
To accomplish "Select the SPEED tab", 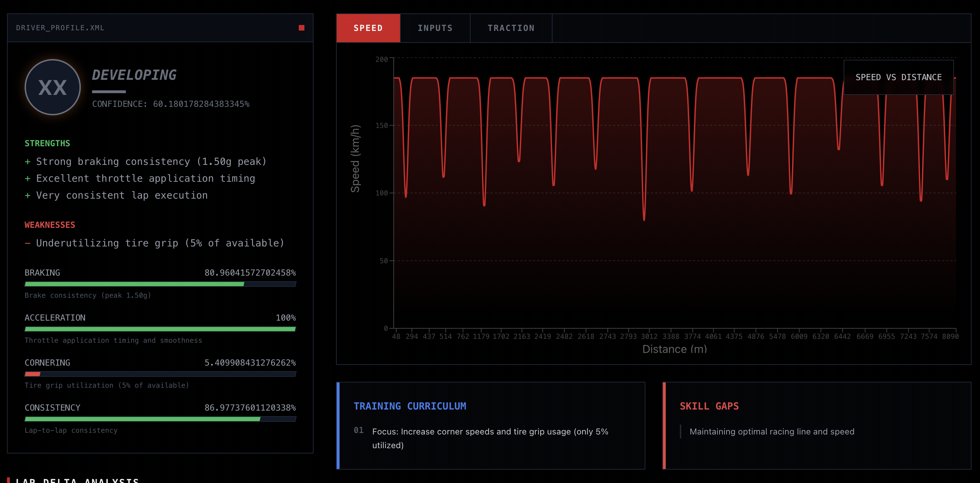I will pyautogui.click(x=368, y=28).
